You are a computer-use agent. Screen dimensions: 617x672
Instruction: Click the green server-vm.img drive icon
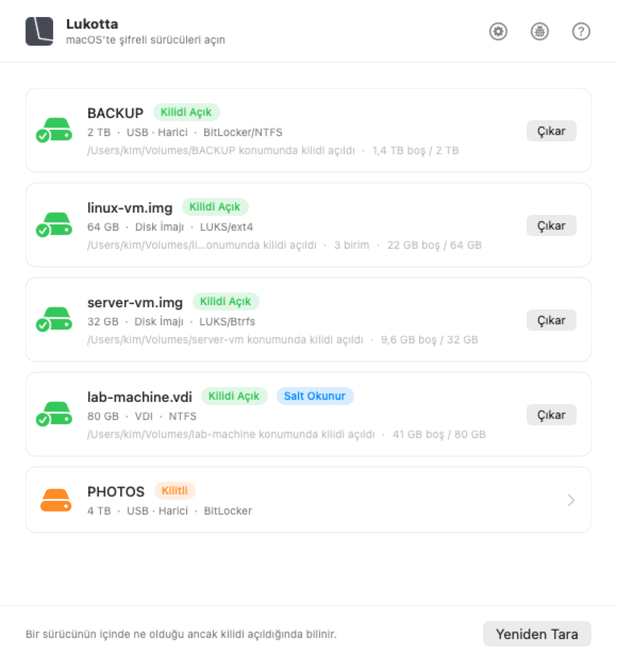tap(54, 320)
